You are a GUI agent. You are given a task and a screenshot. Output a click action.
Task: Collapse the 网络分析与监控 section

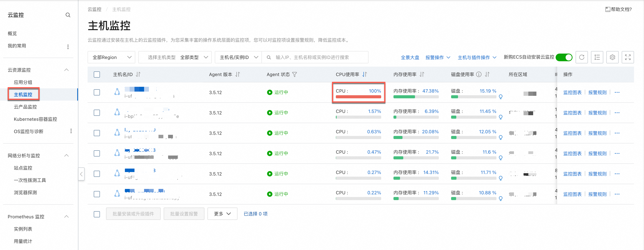pos(66,156)
